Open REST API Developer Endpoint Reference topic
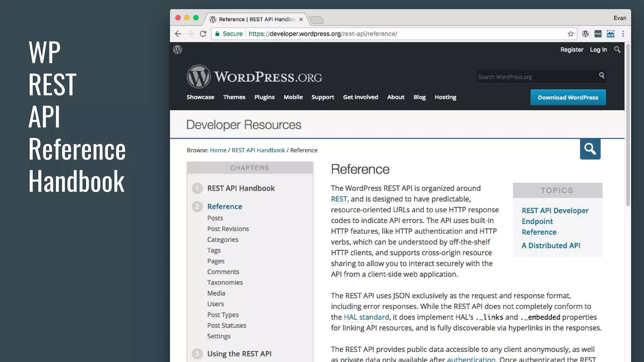644x362 pixels. (x=555, y=221)
